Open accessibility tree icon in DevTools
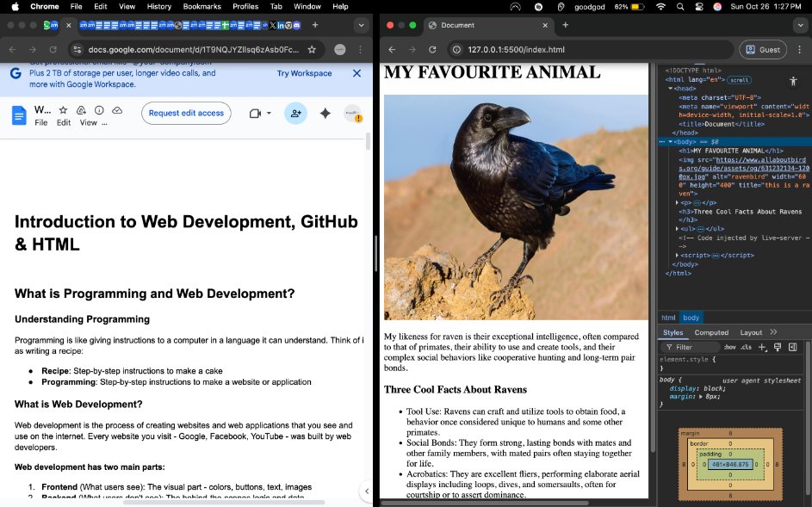 793,81
